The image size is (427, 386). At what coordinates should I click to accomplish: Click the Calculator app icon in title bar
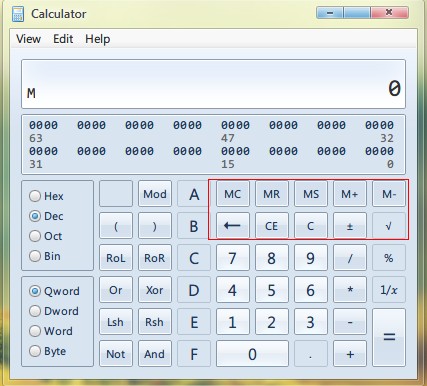click(18, 14)
